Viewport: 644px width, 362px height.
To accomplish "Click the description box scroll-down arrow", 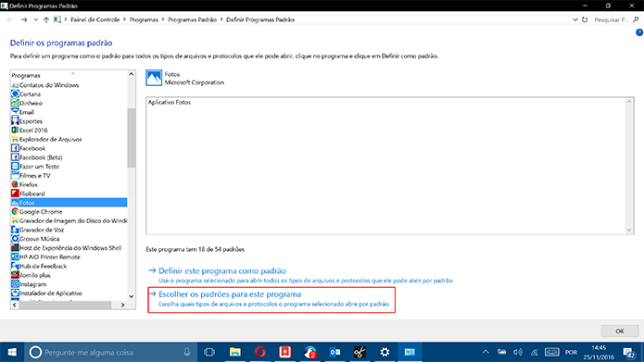I will coord(629,231).
